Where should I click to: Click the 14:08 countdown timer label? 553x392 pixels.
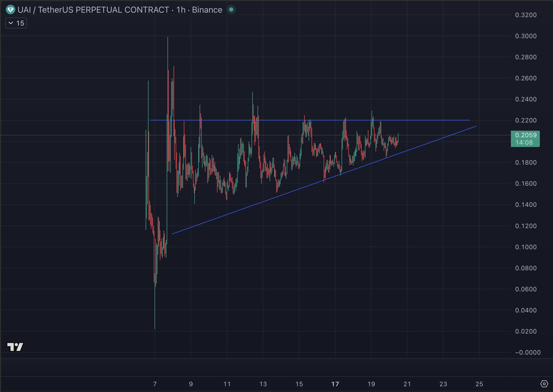pyautogui.click(x=524, y=143)
